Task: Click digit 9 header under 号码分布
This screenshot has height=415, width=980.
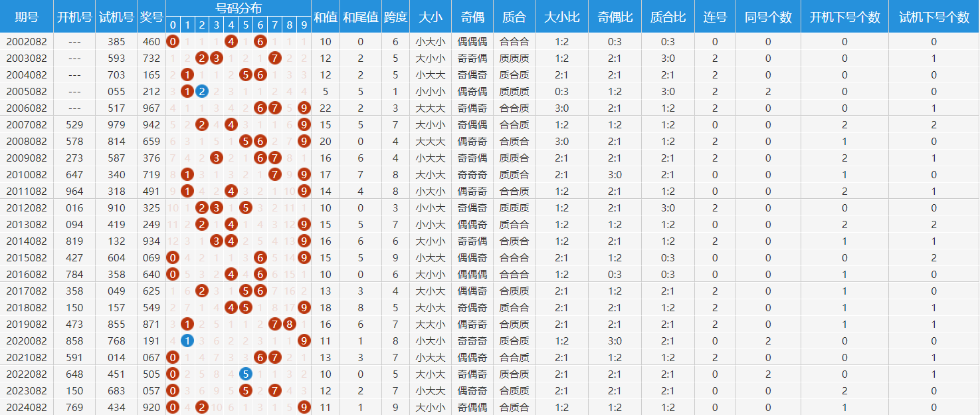Action: [304, 25]
